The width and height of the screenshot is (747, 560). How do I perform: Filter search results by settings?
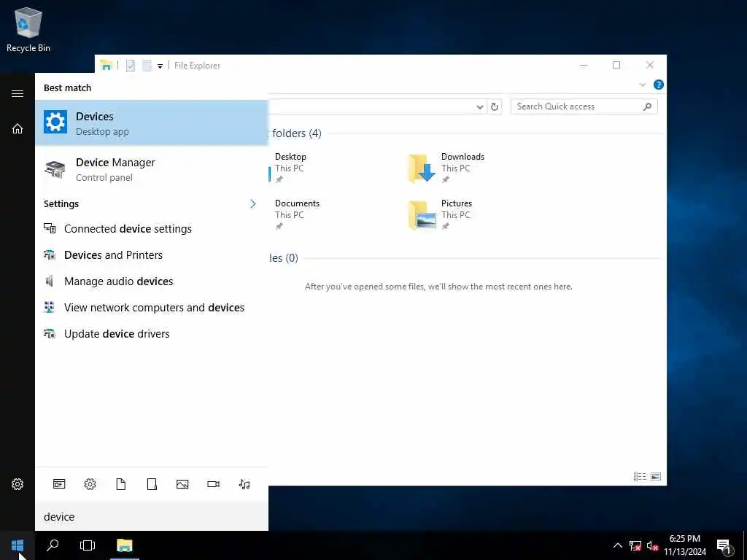[x=90, y=484]
